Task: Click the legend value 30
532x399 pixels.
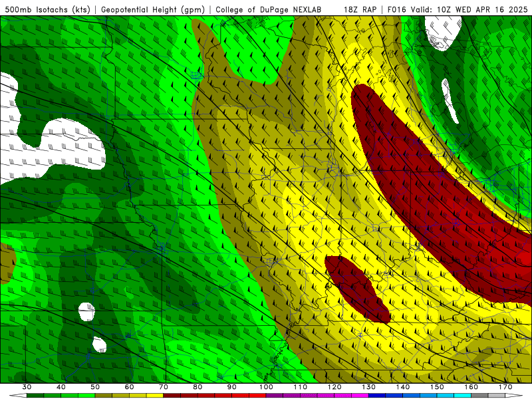Action: [x=27, y=387]
